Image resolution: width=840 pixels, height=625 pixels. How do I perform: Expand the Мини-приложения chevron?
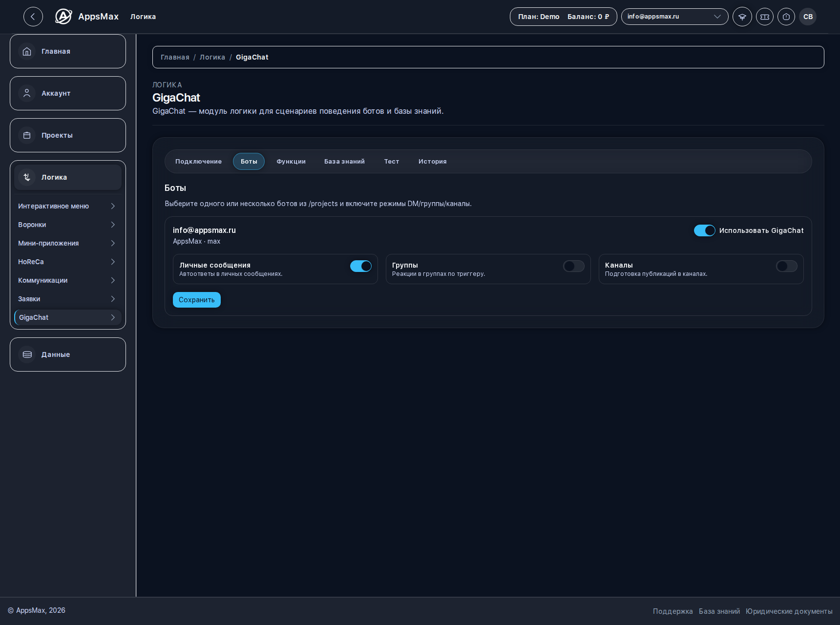(x=113, y=243)
